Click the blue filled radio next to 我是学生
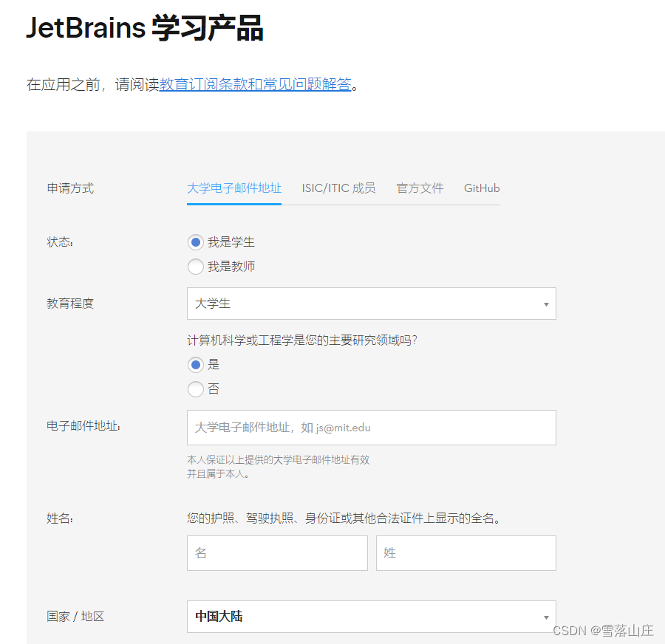The height and width of the screenshot is (644, 665). tap(195, 241)
